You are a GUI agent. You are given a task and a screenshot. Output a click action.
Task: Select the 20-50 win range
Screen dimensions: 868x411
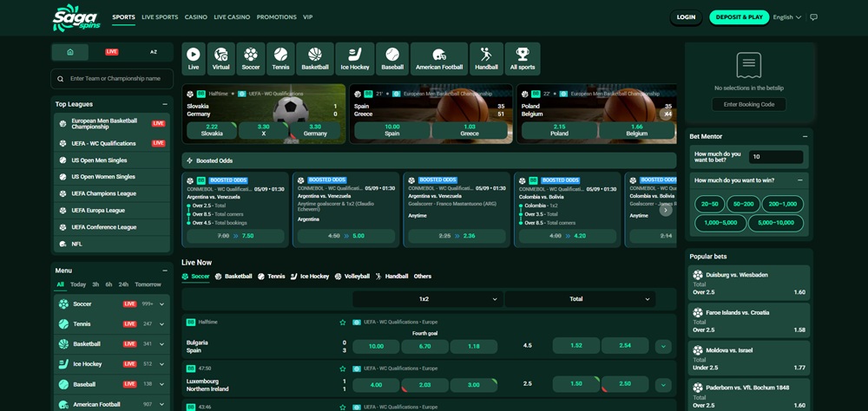tap(709, 204)
